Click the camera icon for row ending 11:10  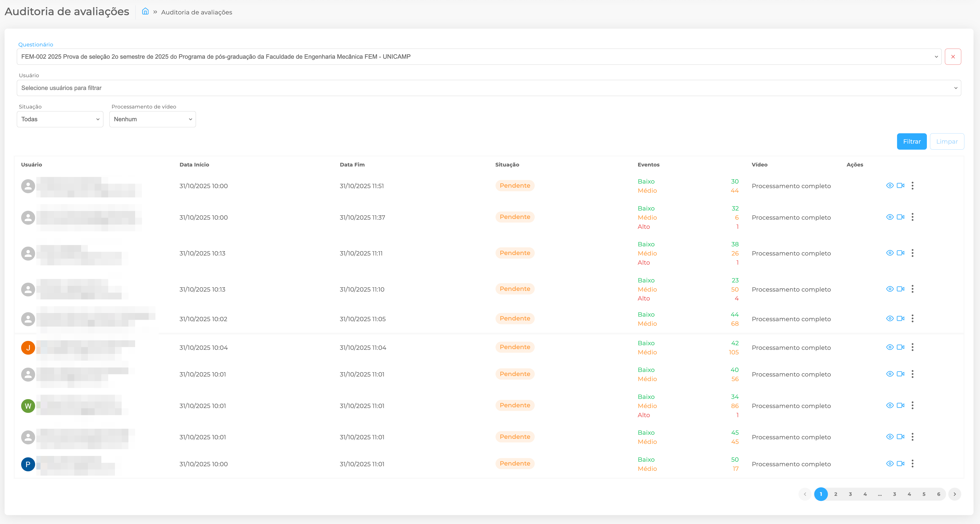point(900,289)
